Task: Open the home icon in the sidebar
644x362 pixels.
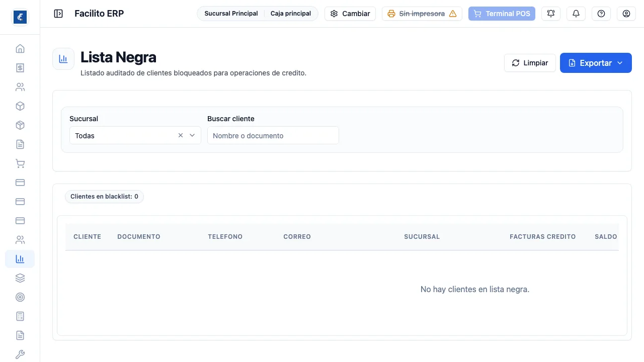Action: tap(20, 49)
